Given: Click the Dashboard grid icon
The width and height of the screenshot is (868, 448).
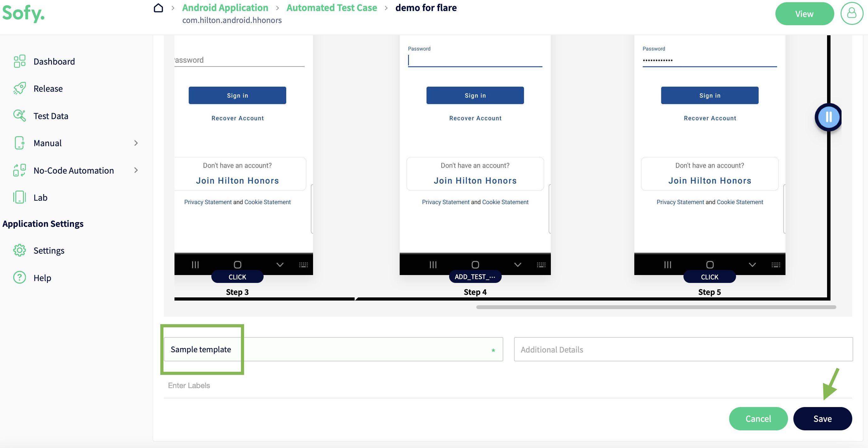Looking at the screenshot, I should 20,61.
